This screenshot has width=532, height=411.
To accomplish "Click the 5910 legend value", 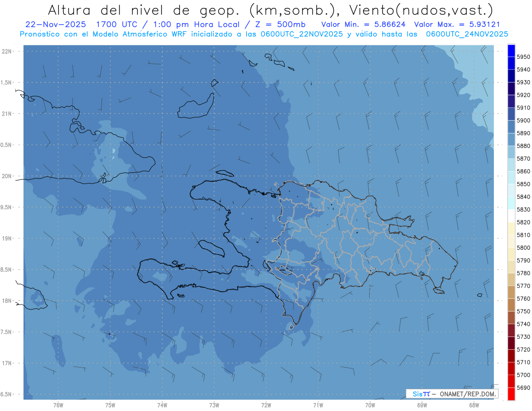I will click(x=524, y=108).
